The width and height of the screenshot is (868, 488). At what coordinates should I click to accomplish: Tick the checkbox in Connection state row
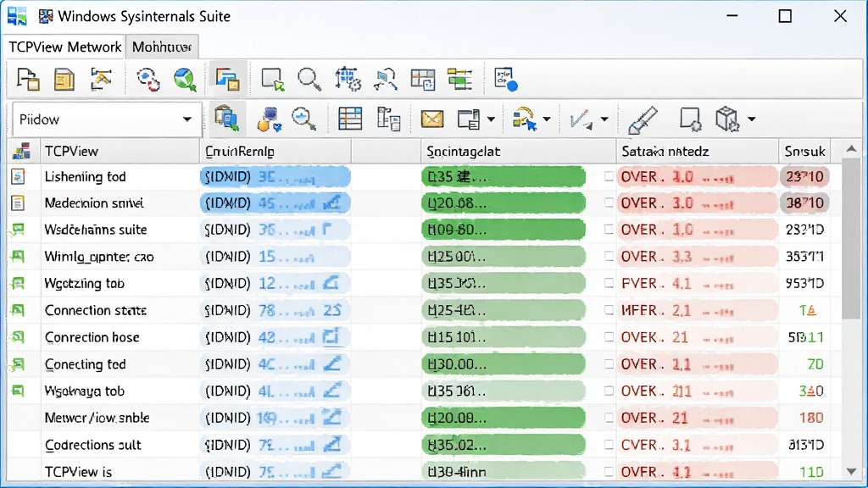point(609,310)
